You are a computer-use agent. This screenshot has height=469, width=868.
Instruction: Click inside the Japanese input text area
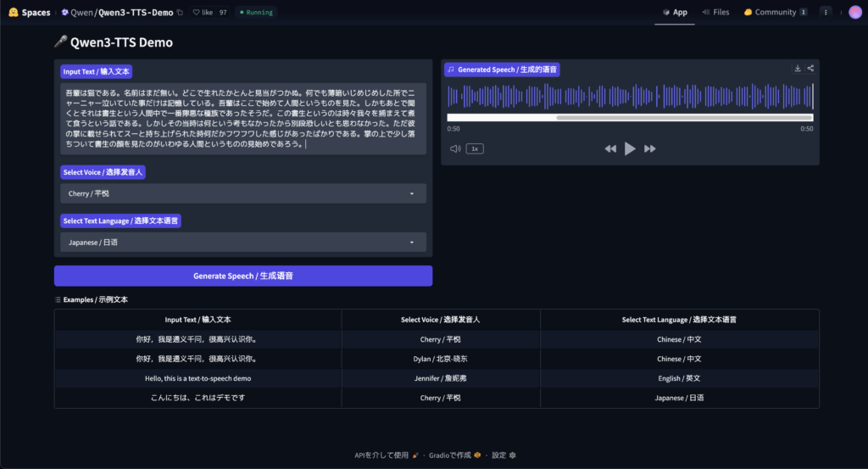(x=243, y=119)
